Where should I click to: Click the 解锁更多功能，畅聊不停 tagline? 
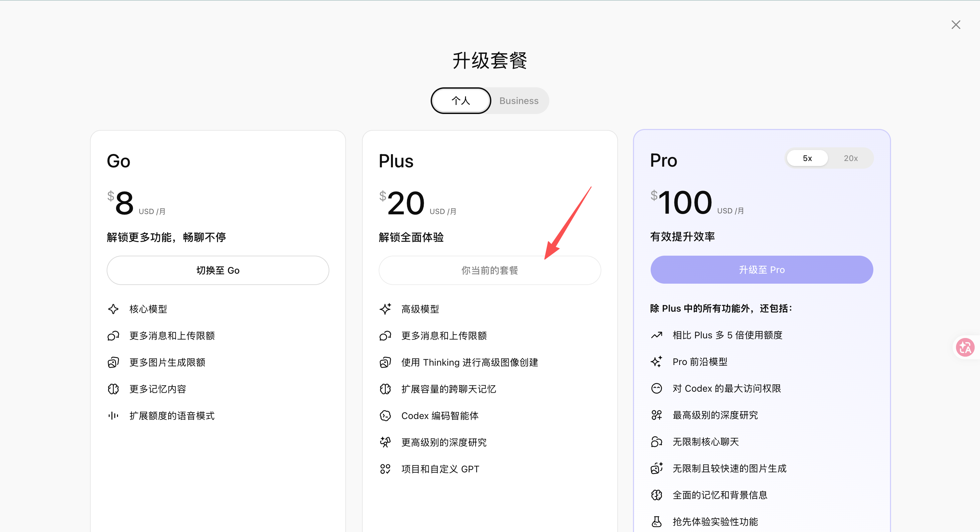point(167,237)
